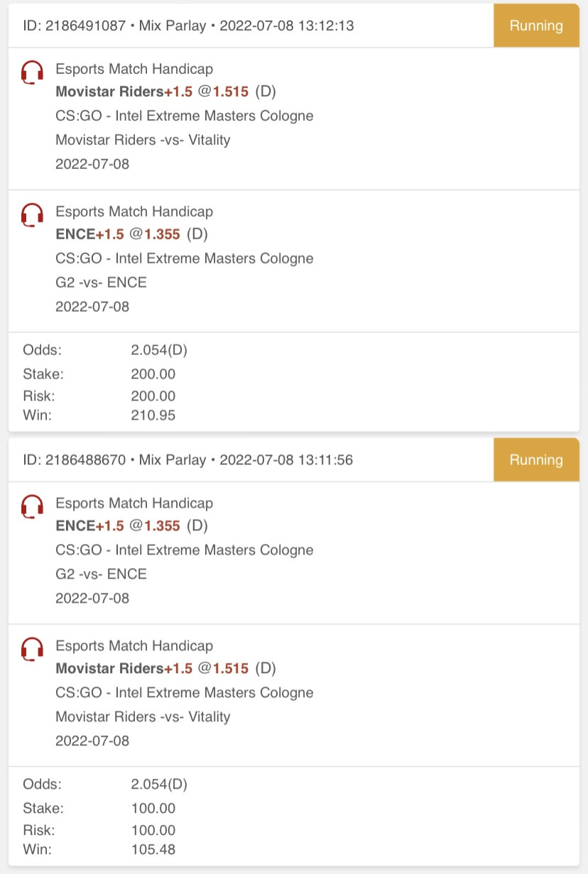Click the 200.00 Stake value
The width and height of the screenshot is (588, 874).
click(153, 374)
